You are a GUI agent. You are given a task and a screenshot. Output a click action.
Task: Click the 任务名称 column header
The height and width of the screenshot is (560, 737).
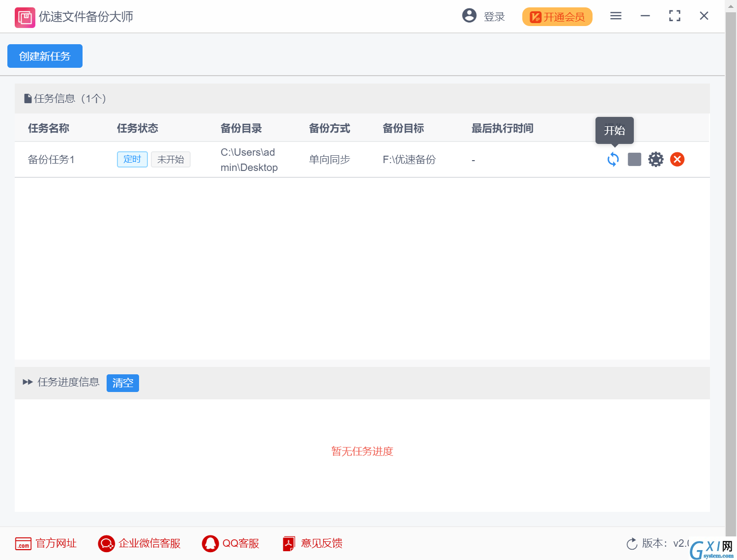pyautogui.click(x=49, y=128)
